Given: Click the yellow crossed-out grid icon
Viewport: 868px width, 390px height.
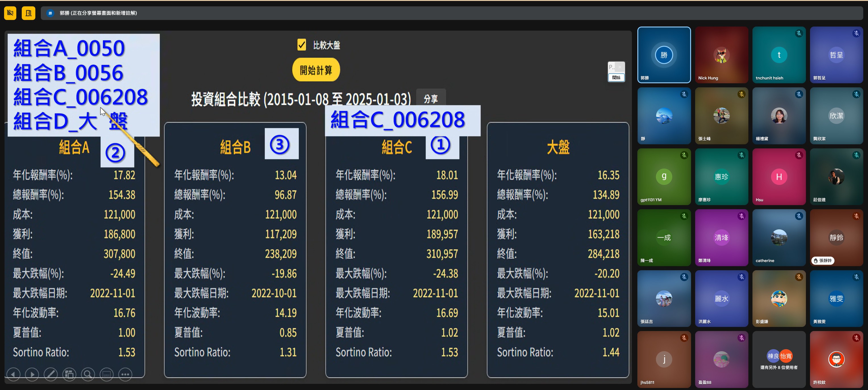Looking at the screenshot, I should point(10,13).
